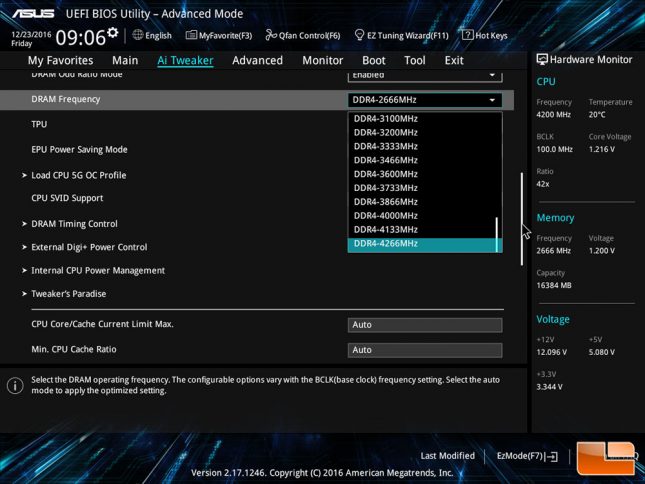The image size is (645, 484).
Task: Switch to the Boot tab
Action: pyautogui.click(x=374, y=60)
